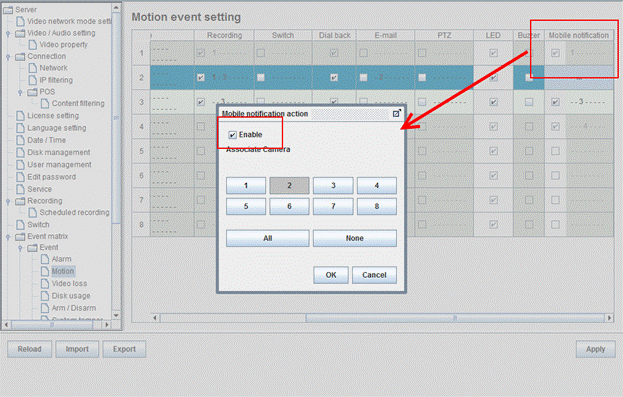Toggle LED checkbox in row 3
This screenshot has height=397, width=623.
coord(493,102)
